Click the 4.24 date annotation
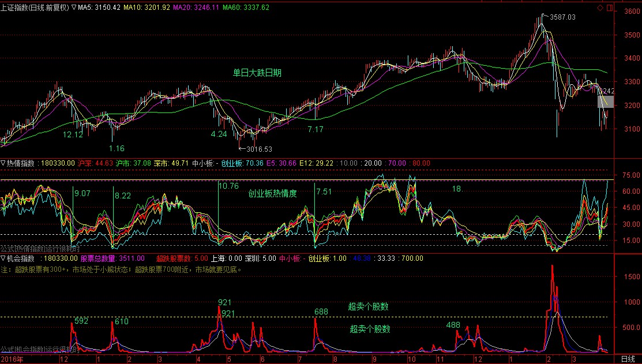642x364 pixels. pos(219,134)
